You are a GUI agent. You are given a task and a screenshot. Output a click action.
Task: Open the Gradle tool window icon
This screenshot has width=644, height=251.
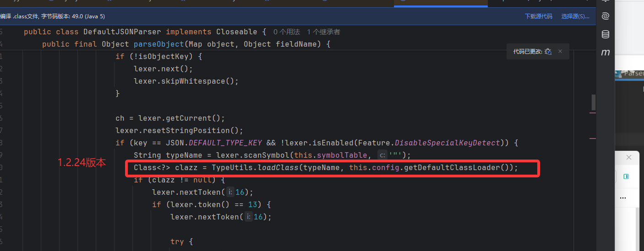pyautogui.click(x=605, y=16)
